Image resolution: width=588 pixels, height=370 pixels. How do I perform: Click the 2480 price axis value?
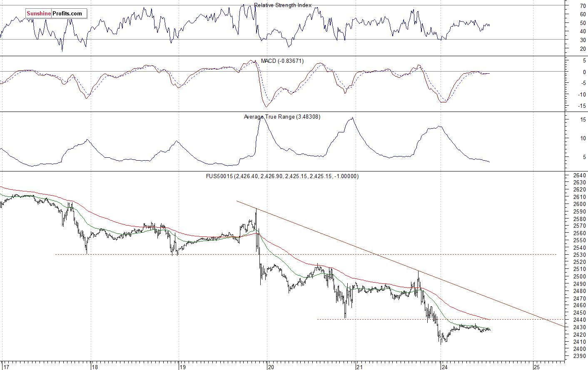click(580, 291)
